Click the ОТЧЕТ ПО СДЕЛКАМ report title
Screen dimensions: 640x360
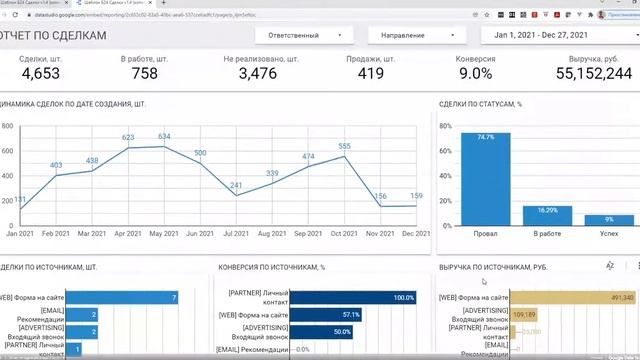tap(53, 36)
